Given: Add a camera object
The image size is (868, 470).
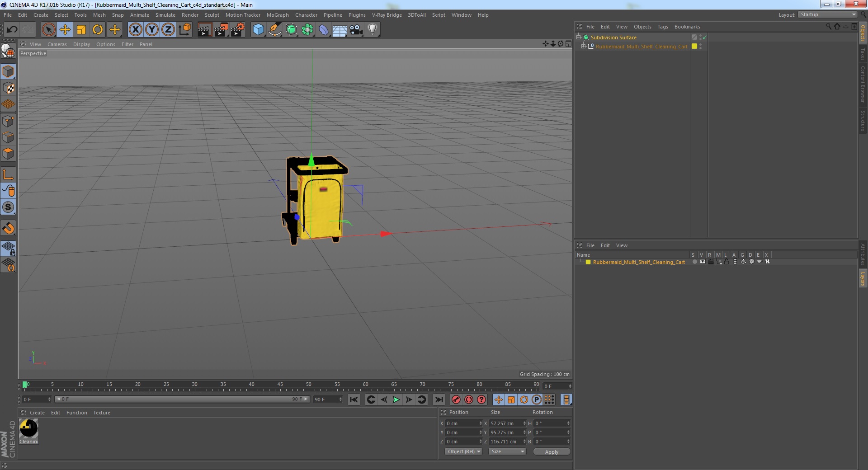Looking at the screenshot, I should point(356,30).
